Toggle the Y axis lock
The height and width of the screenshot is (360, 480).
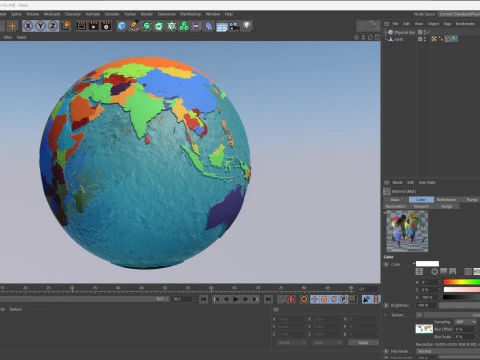tap(41, 26)
